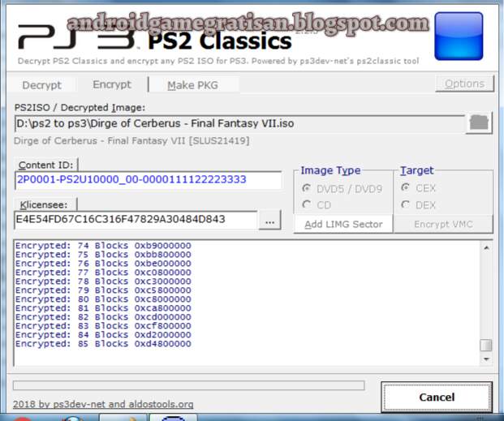Click log line 'Encrypted: 75 Blocks 0xbb800000'
504x421 pixels.
pyautogui.click(x=103, y=255)
